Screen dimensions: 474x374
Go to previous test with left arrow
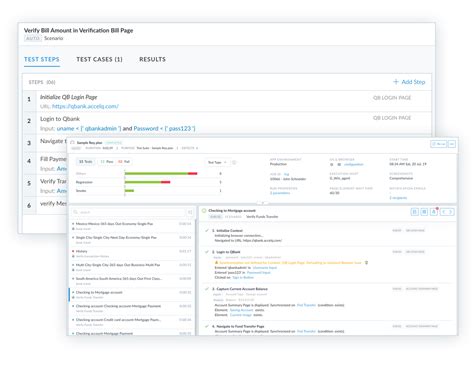click(444, 212)
